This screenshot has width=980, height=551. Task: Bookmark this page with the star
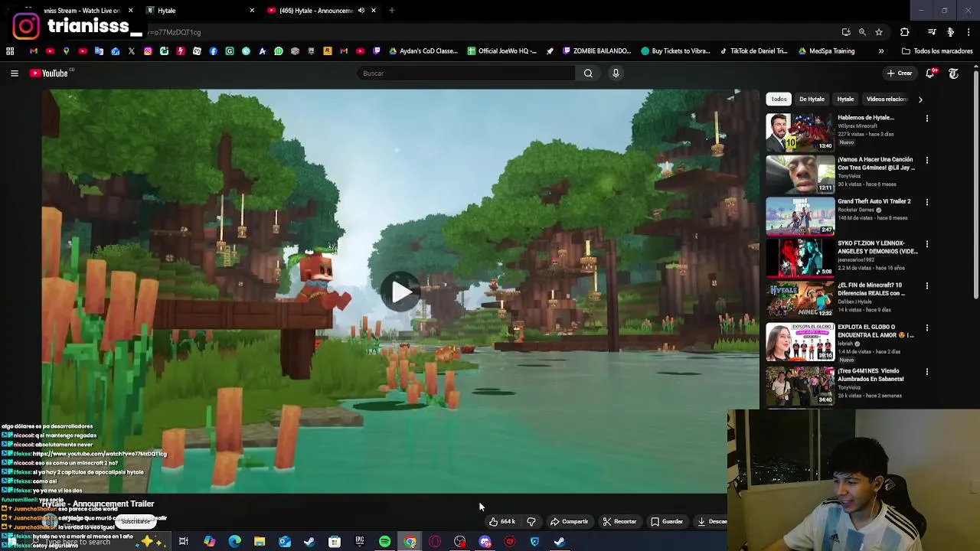point(879,32)
